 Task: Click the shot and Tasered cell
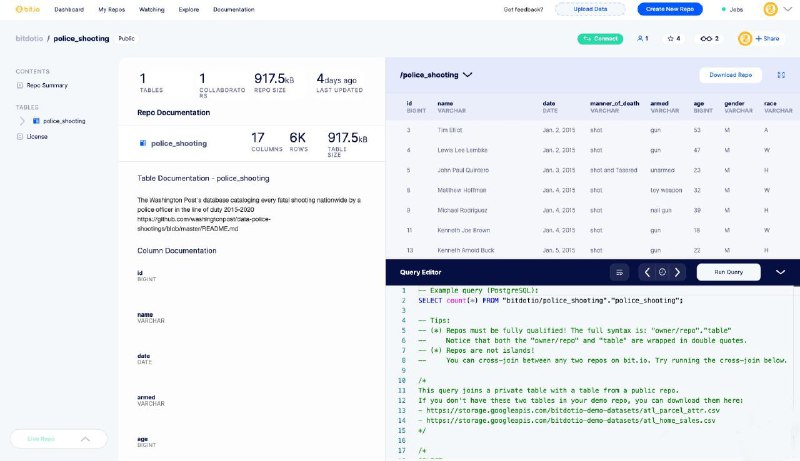pyautogui.click(x=613, y=170)
